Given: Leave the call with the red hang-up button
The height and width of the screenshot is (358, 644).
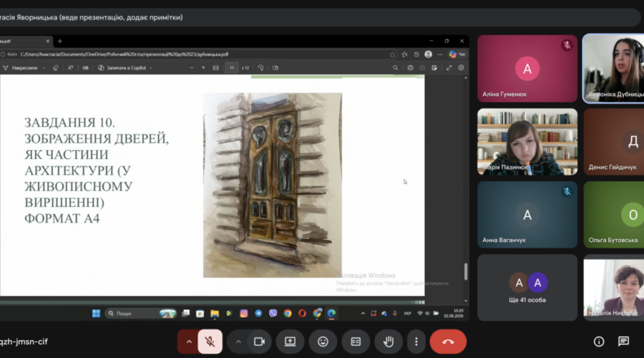Looking at the screenshot, I should click(x=448, y=342).
